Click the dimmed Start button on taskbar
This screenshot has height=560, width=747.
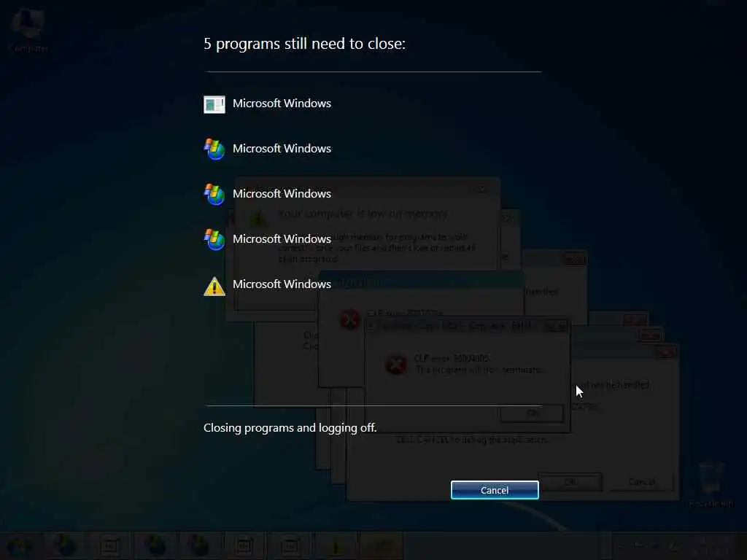point(18,546)
